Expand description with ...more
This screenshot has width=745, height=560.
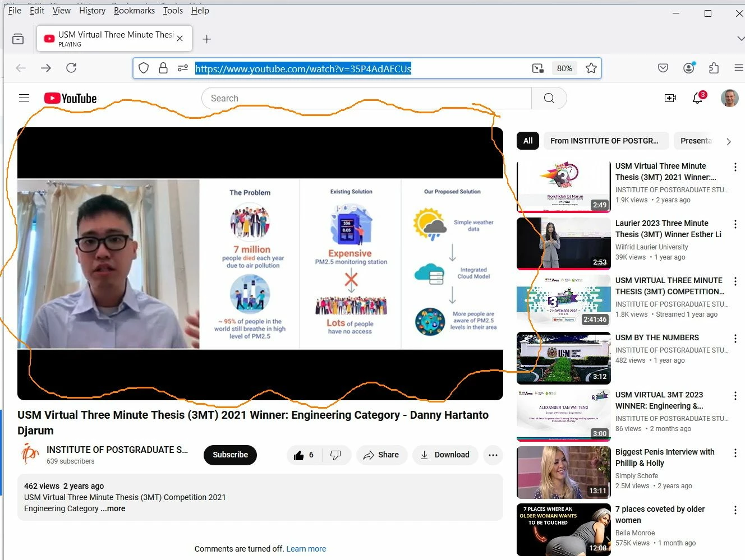click(x=113, y=508)
